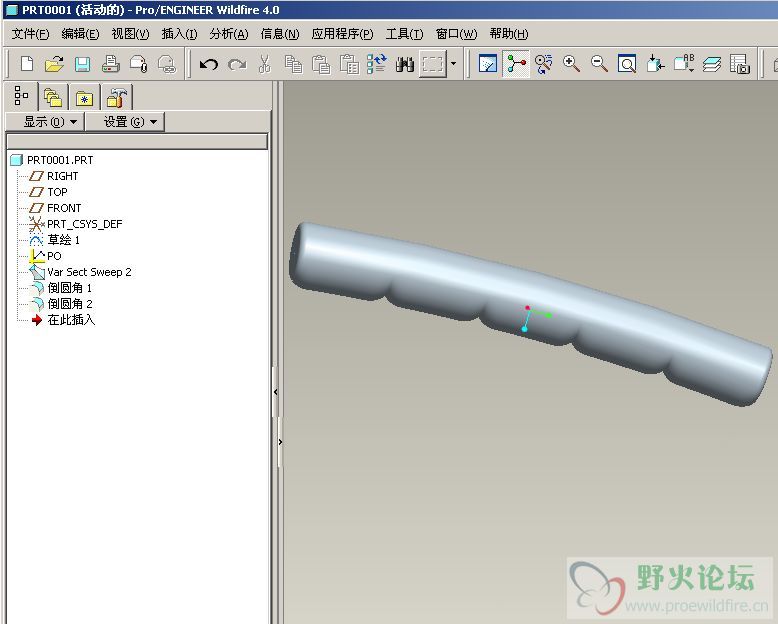Open saved view list icon

tap(684, 63)
